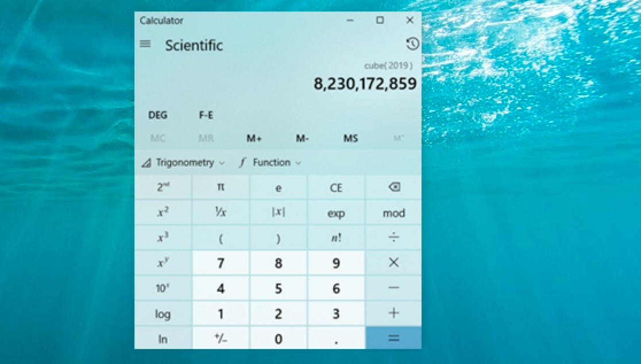Toggle DEG angle mode

point(157,115)
